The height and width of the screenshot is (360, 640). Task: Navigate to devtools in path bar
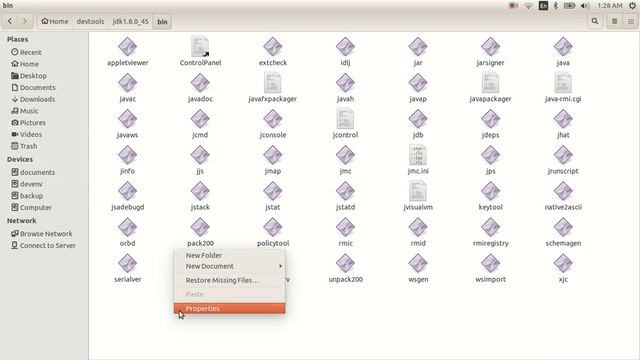coord(90,21)
